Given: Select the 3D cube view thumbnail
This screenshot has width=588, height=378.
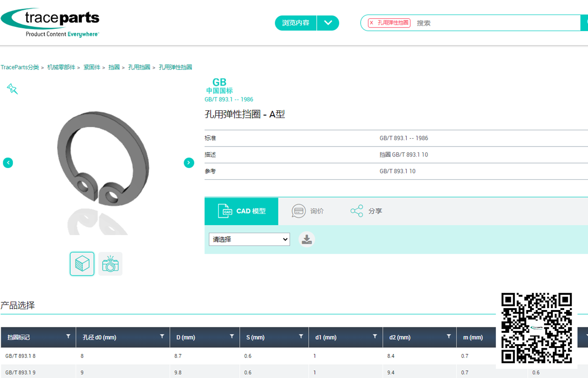Looking at the screenshot, I should coord(82,264).
